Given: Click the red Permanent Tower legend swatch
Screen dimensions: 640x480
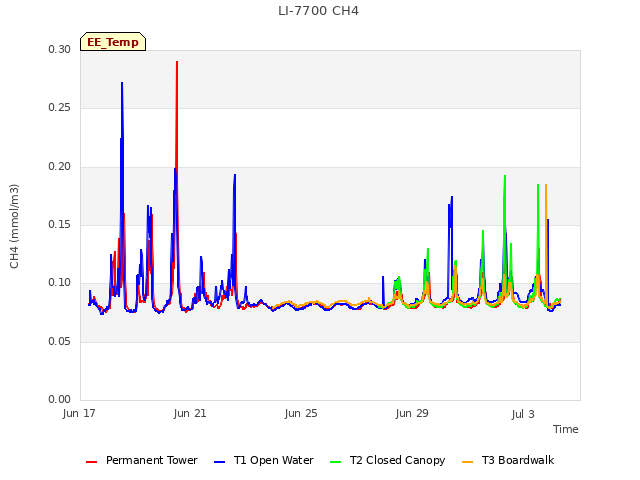Looking at the screenshot, I should click(x=91, y=462).
